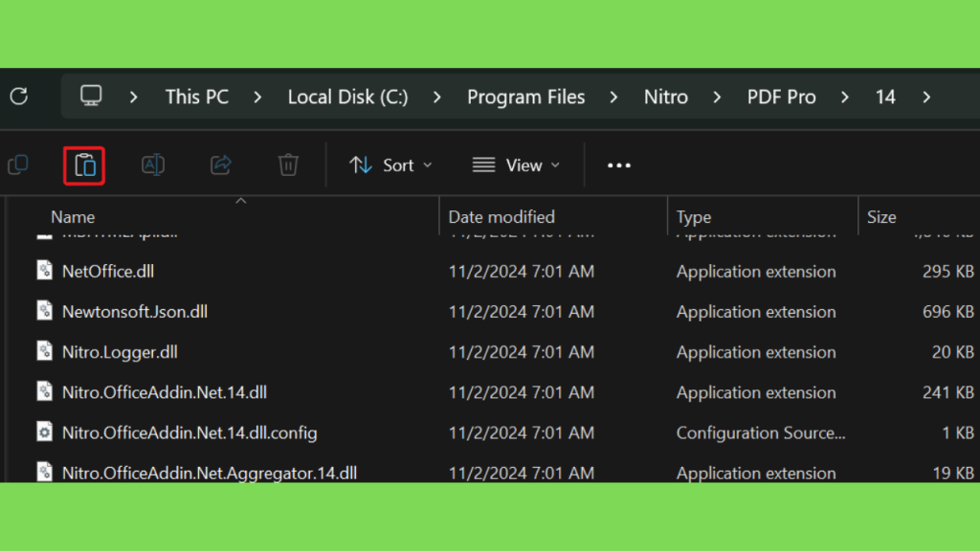
Task: Select the file name NetOffice.dll
Action: (107, 271)
